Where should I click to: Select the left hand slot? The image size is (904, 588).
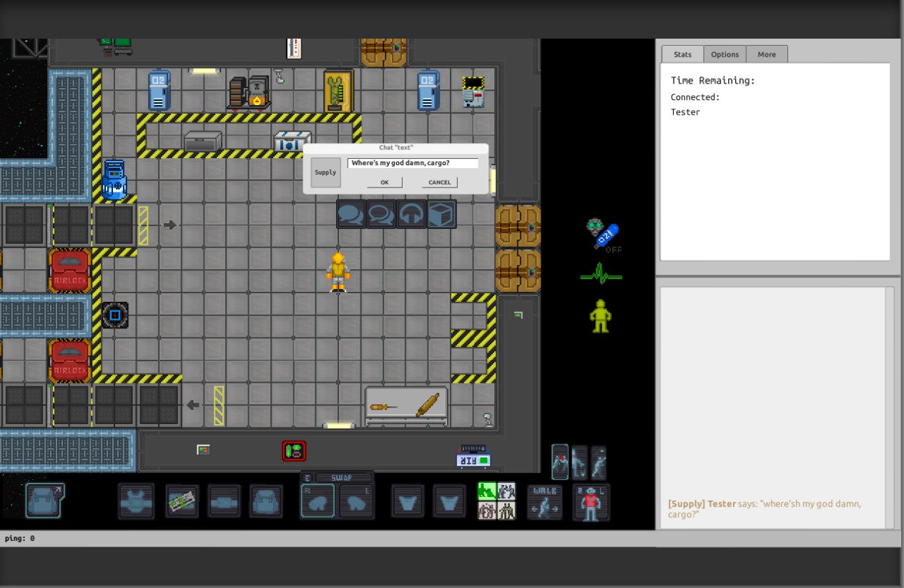coord(356,501)
